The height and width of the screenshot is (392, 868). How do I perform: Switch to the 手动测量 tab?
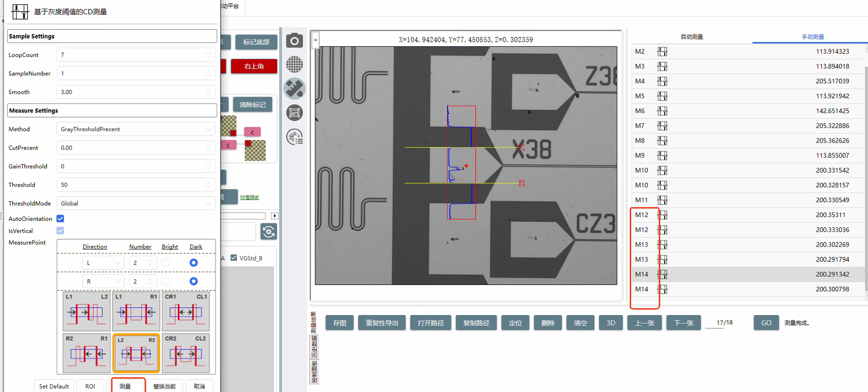point(812,37)
